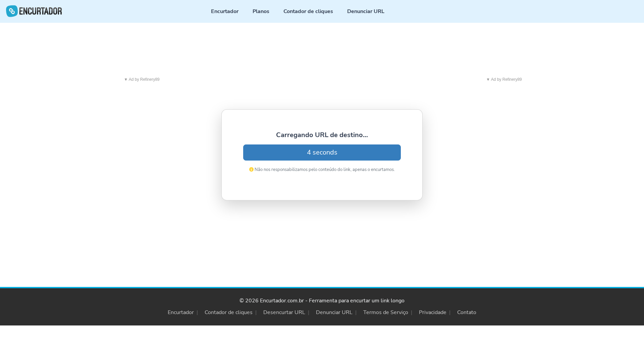Open the Denunciar URL footer link

point(334,312)
